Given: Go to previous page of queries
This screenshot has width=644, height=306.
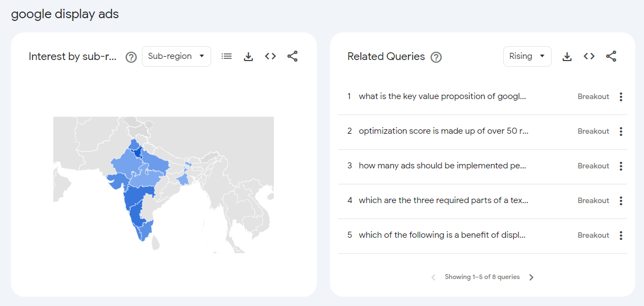Looking at the screenshot, I should tap(433, 277).
